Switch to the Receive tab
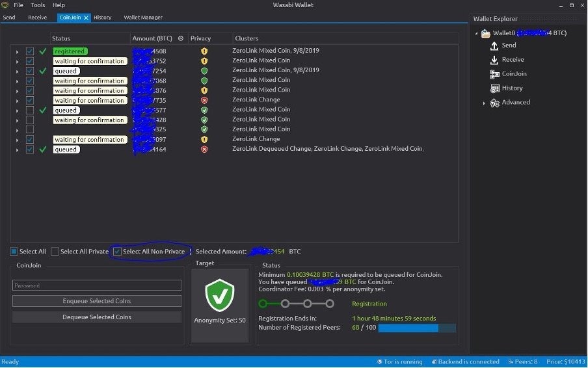 38,18
